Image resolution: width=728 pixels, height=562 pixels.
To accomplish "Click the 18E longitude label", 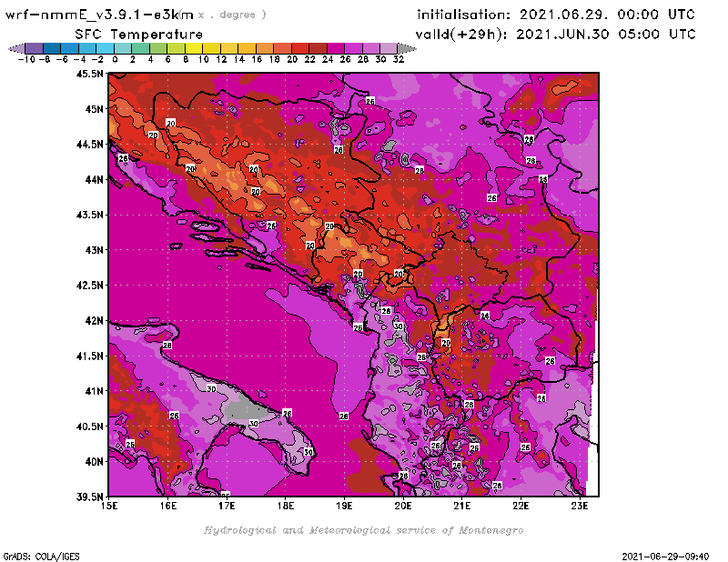I will click(286, 506).
